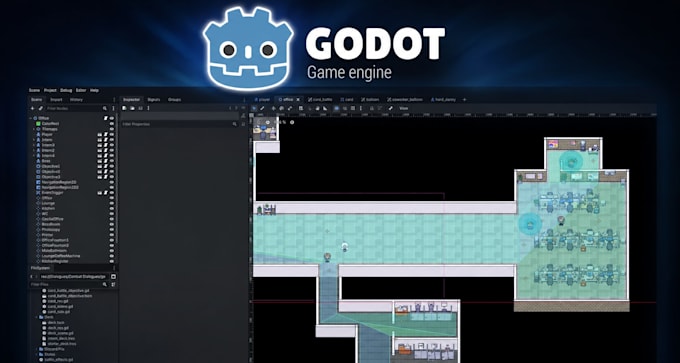Open the Editor menu
Viewport: 680px width, 363px height.
point(81,90)
